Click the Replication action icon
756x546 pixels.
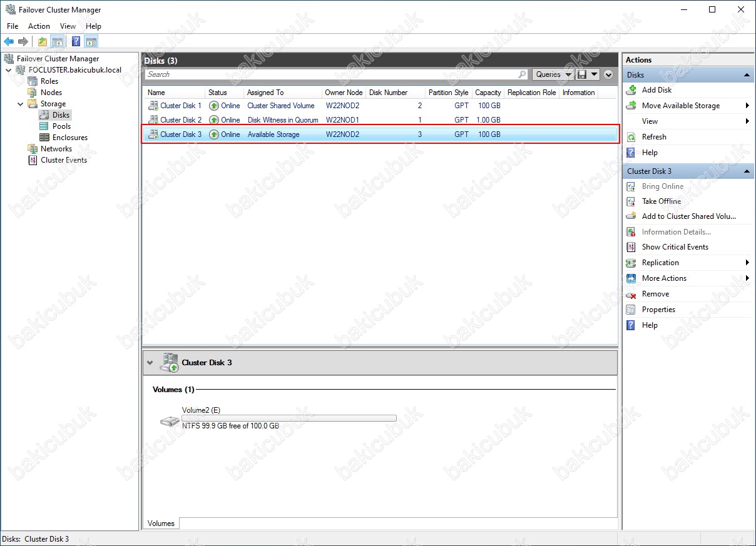(631, 263)
